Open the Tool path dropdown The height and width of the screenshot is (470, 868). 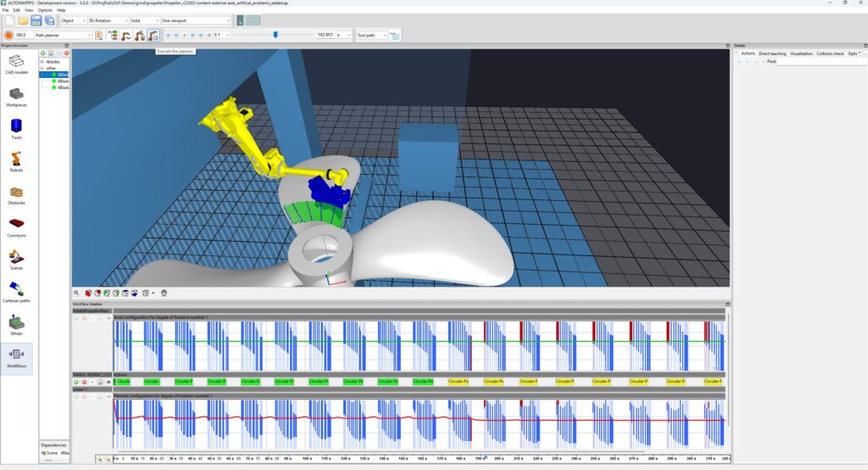click(371, 35)
